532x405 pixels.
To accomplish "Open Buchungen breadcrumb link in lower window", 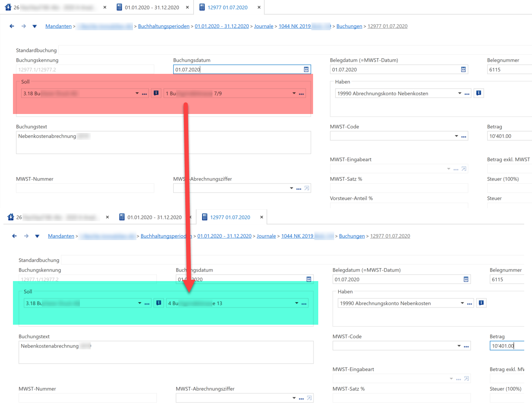I will pyautogui.click(x=352, y=236).
